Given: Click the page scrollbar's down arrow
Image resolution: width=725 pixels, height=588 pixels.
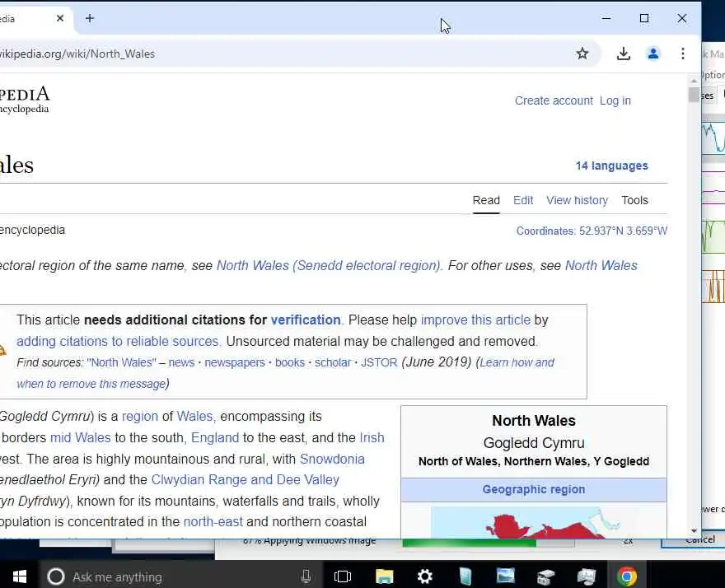Looking at the screenshot, I should (694, 530).
